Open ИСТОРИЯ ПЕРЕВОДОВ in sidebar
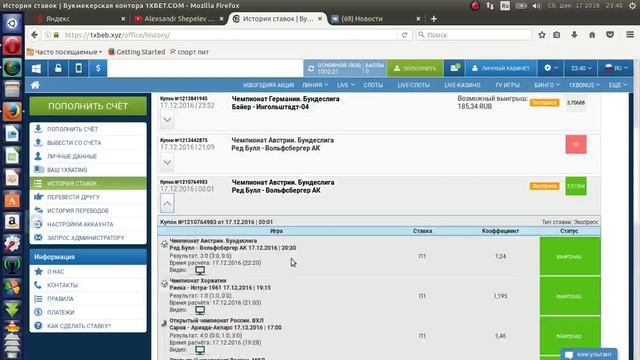This screenshot has width=640, height=360. tap(88, 210)
